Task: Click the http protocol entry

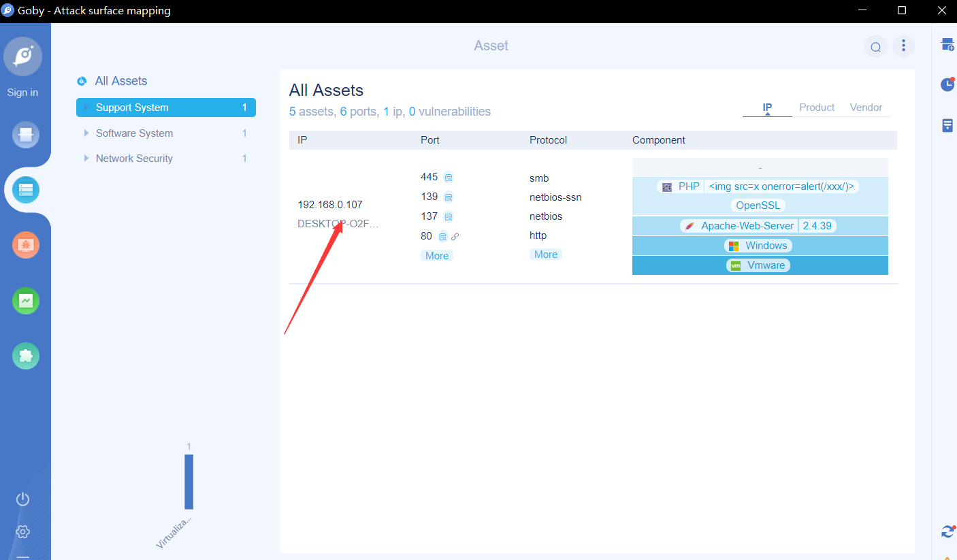Action: [538, 235]
